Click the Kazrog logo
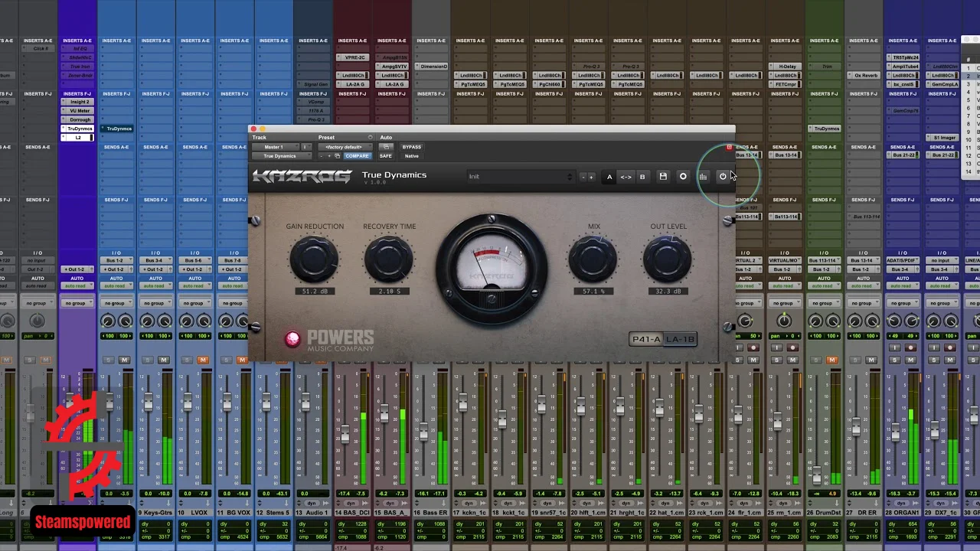This screenshot has height=551, width=980. [x=302, y=176]
